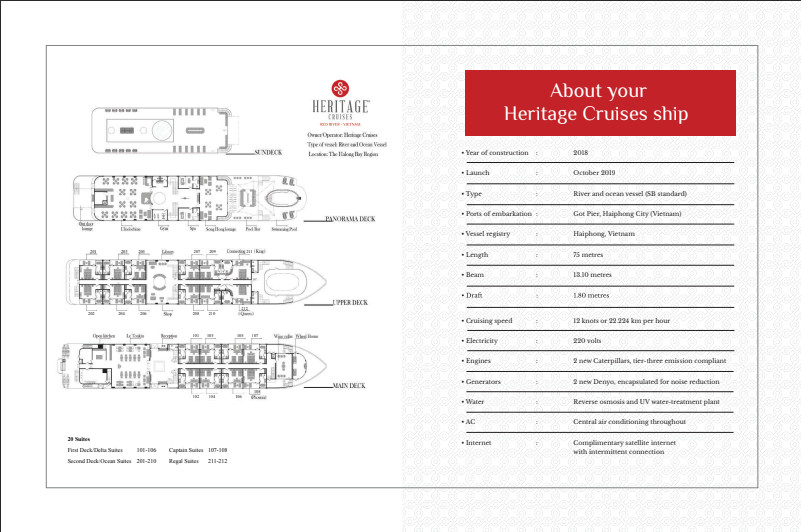The width and height of the screenshot is (801, 532).
Task: Click 'Regal Suites' legend entry
Action: [183, 461]
